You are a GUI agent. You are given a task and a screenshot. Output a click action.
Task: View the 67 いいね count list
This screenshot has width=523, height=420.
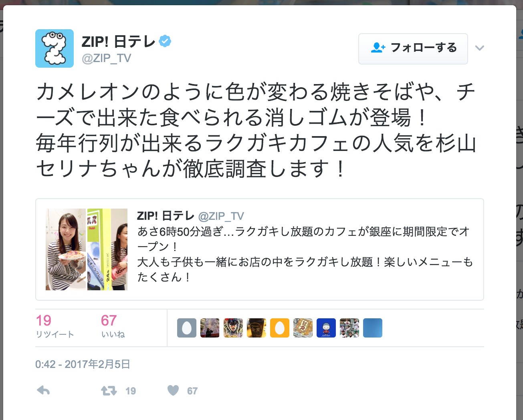[113, 326]
